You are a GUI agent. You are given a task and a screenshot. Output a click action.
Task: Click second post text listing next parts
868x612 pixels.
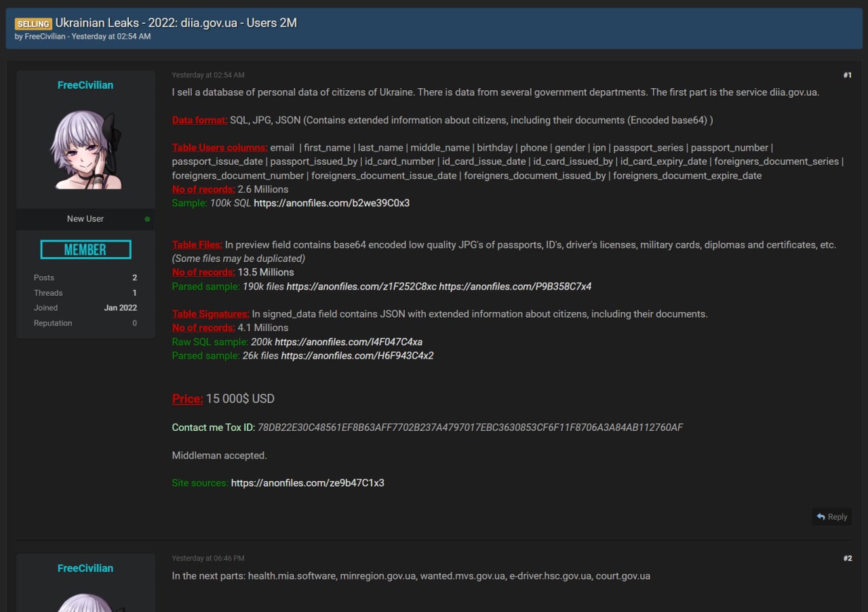[x=411, y=576]
